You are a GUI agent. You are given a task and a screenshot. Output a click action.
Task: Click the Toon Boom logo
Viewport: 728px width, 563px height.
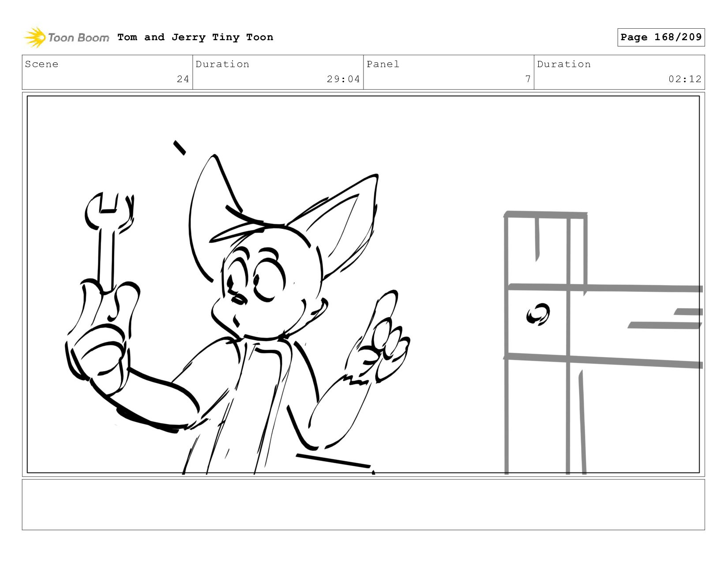click(x=66, y=38)
